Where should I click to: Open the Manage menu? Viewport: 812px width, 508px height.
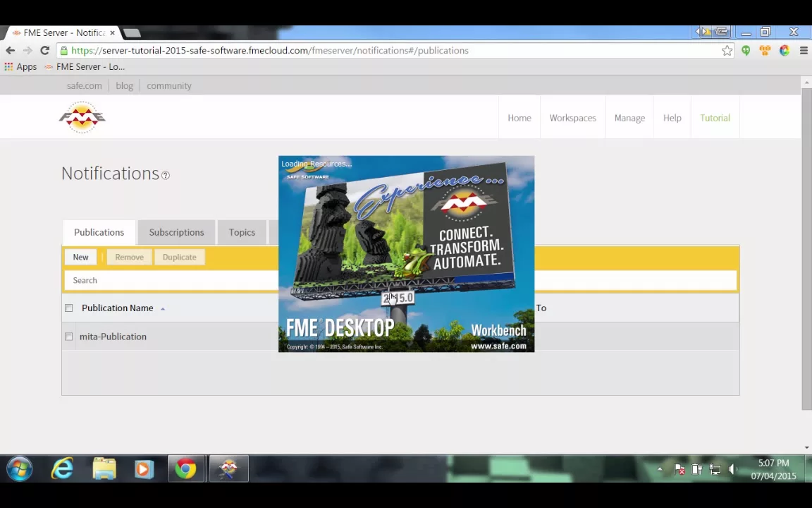click(x=629, y=118)
